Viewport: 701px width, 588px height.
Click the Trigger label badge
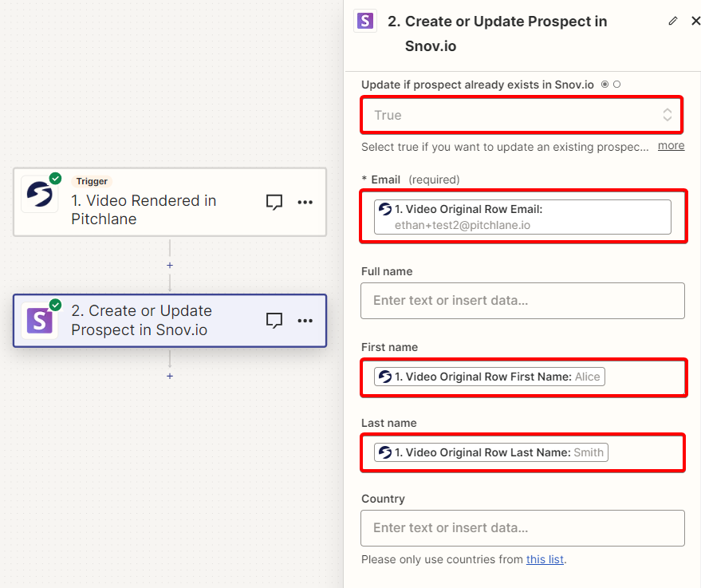92,181
